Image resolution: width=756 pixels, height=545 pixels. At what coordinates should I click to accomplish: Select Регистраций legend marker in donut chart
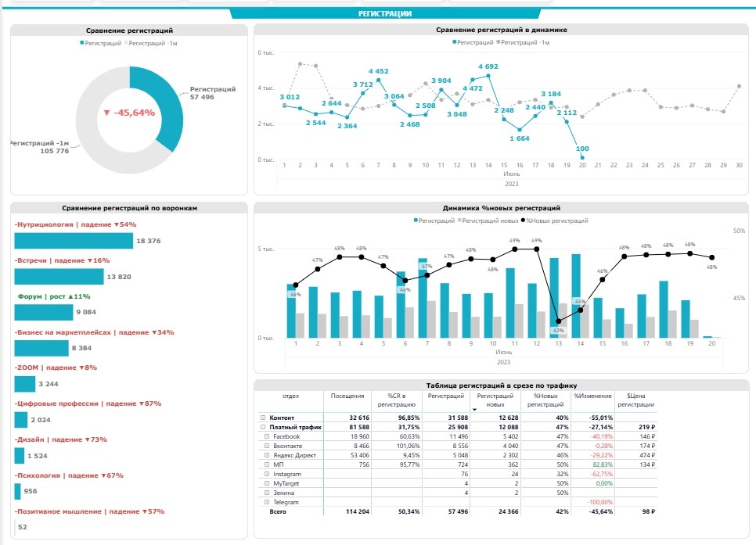(82, 43)
